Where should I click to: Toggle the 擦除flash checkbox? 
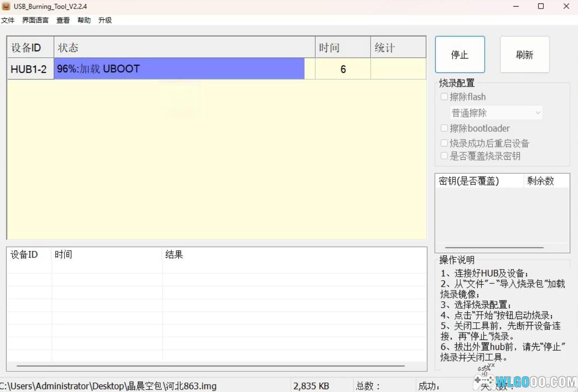444,97
